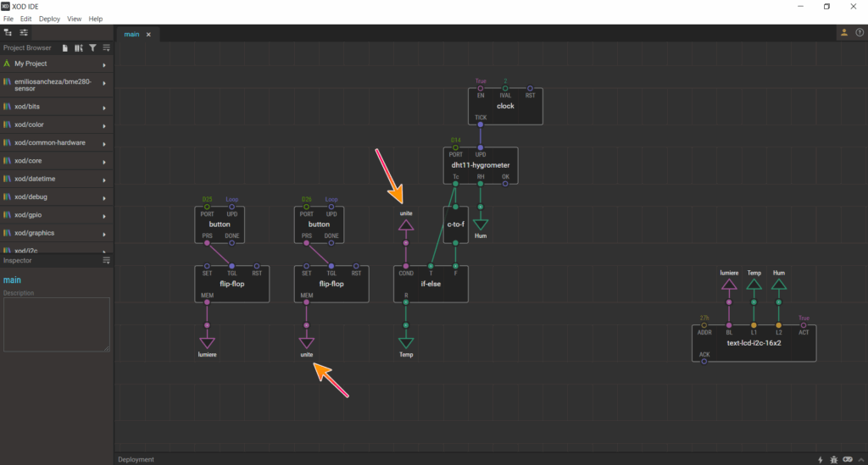Click the OK pin on dht11-hygrometer
The image size is (868, 465).
[505, 184]
